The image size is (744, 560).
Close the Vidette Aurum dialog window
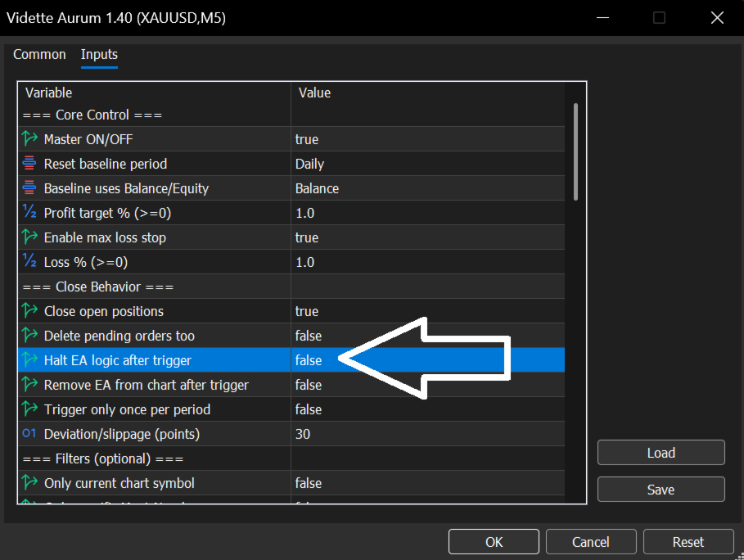717,17
